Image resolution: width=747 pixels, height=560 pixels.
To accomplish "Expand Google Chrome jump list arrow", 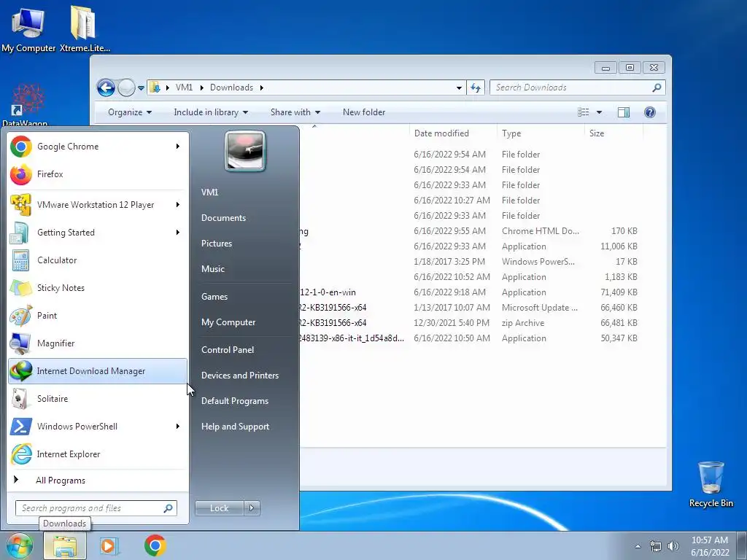I will click(x=178, y=146).
